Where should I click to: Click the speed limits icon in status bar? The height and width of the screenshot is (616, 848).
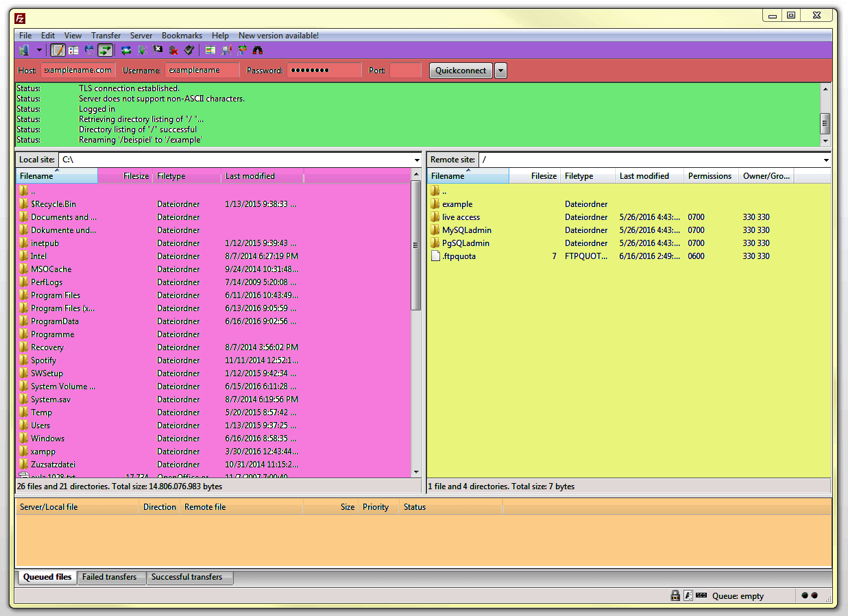click(x=701, y=595)
